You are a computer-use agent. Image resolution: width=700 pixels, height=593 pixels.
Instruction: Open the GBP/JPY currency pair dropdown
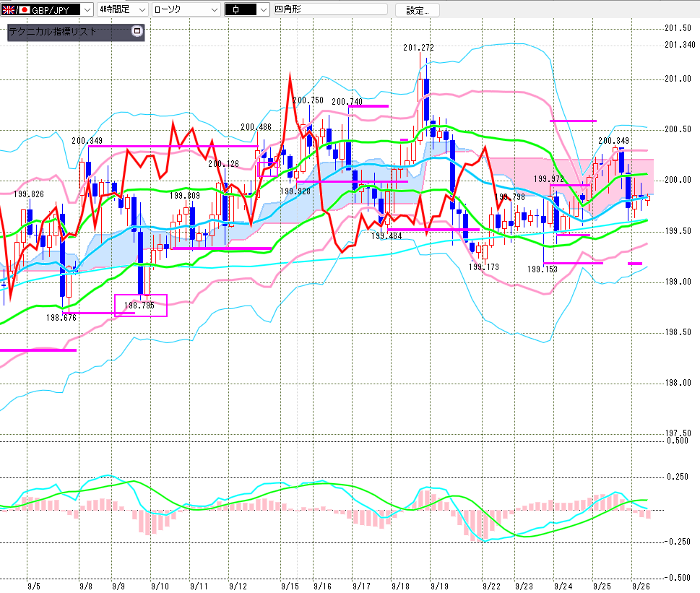click(x=87, y=9)
